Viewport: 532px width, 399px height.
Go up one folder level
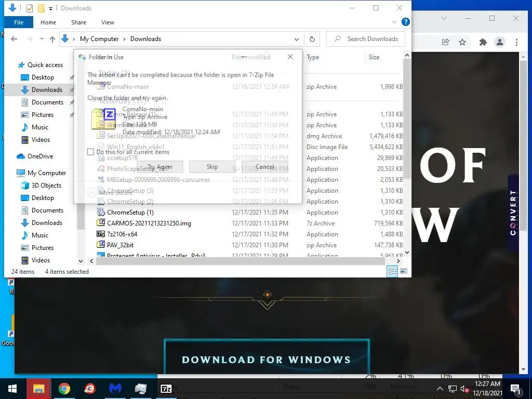[52, 39]
